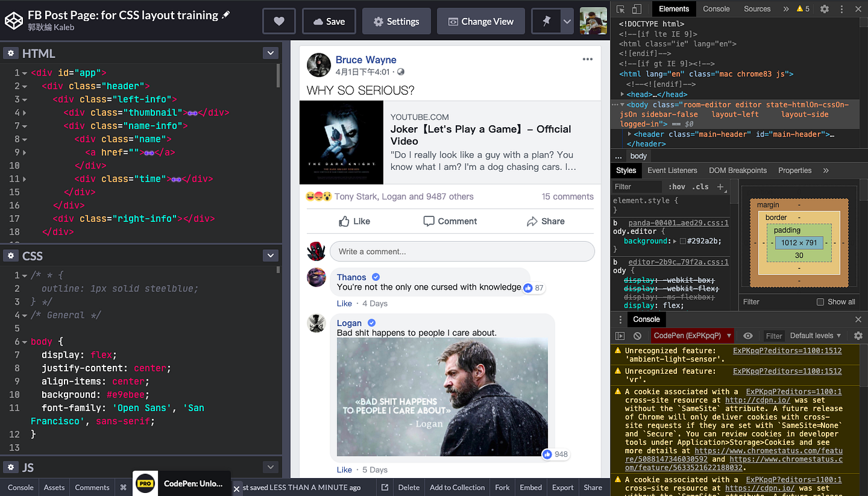Click the CodePen logo in the header
Viewport: 868px width, 496px height.
[14, 20]
